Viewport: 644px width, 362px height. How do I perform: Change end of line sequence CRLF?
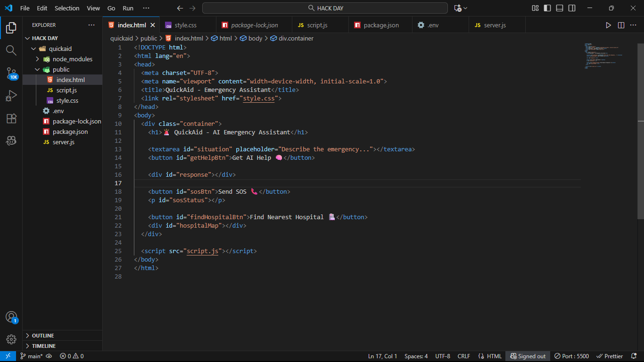tap(464, 356)
